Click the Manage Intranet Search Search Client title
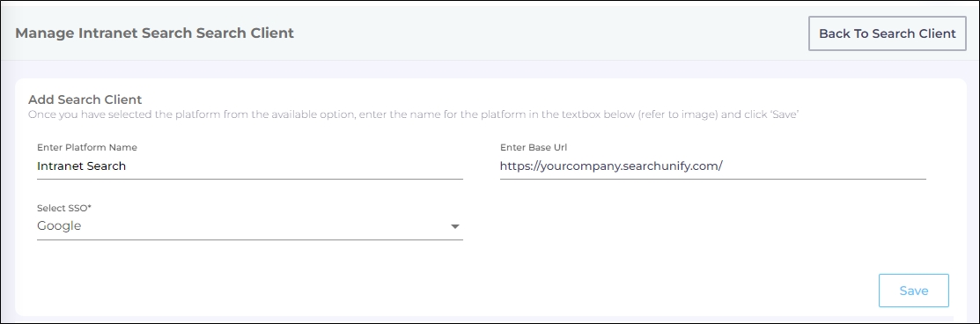980x324 pixels. tap(154, 33)
